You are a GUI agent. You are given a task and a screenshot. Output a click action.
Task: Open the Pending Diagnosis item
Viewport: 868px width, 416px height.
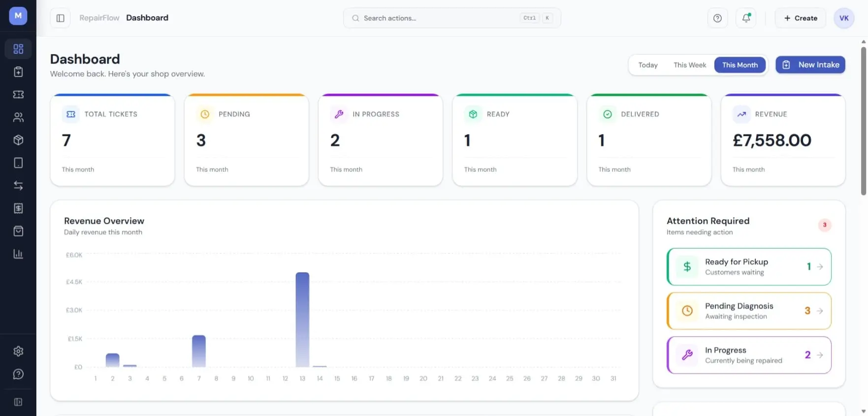pyautogui.click(x=749, y=311)
